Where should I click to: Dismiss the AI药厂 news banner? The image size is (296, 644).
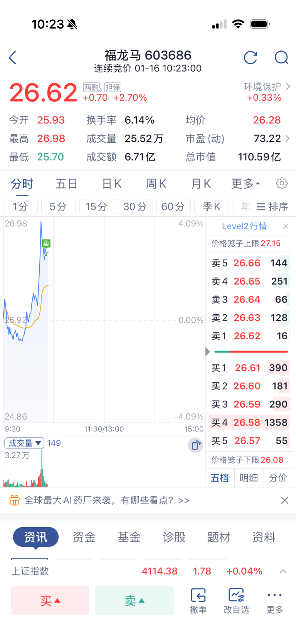tap(285, 500)
